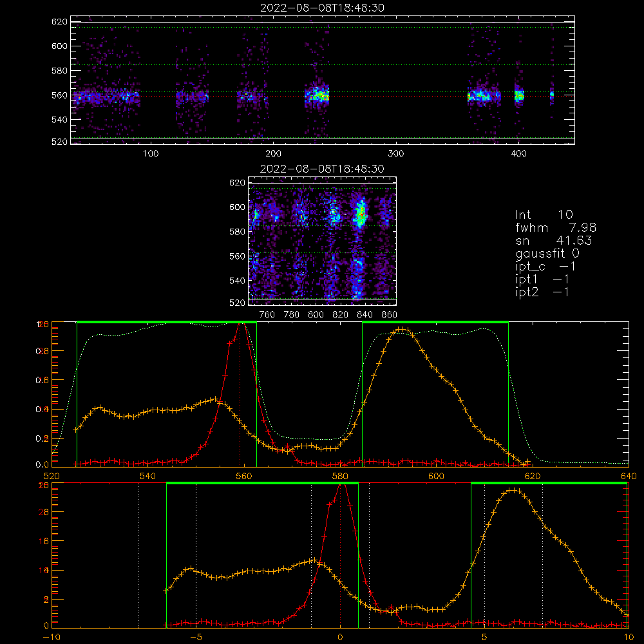
Task: Select the 'Int 10' parameter line
Action: tap(544, 214)
